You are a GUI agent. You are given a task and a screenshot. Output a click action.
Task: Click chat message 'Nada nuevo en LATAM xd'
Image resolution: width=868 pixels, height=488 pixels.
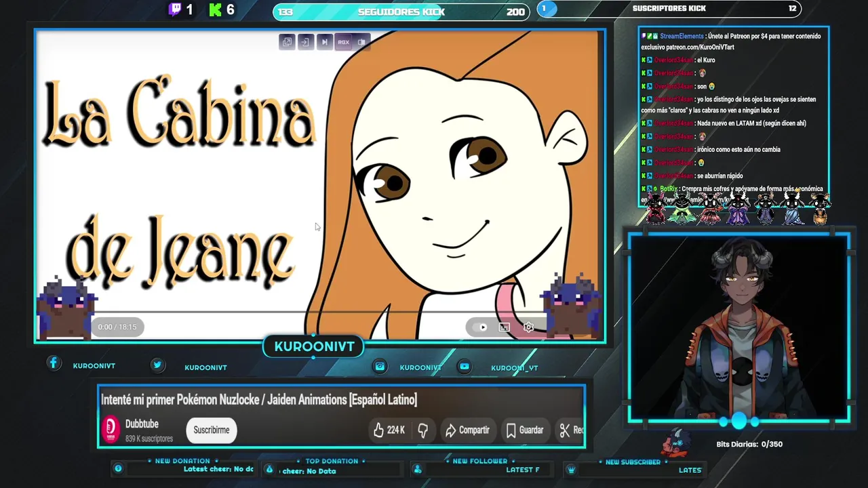click(x=724, y=123)
